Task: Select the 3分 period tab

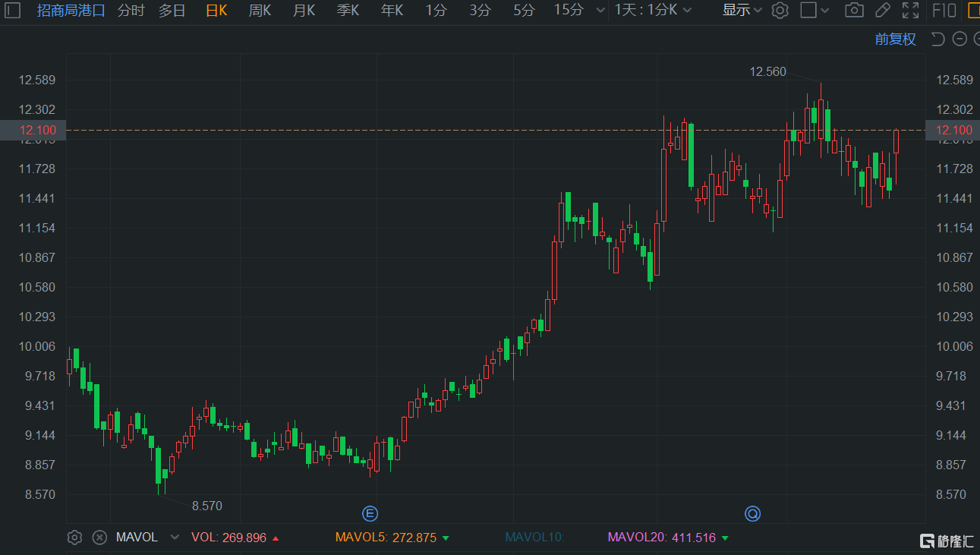Action: point(480,11)
